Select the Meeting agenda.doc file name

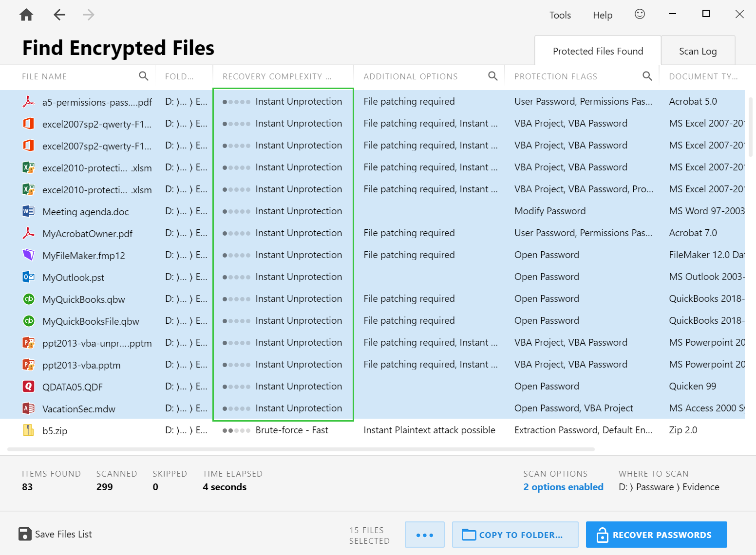(85, 212)
